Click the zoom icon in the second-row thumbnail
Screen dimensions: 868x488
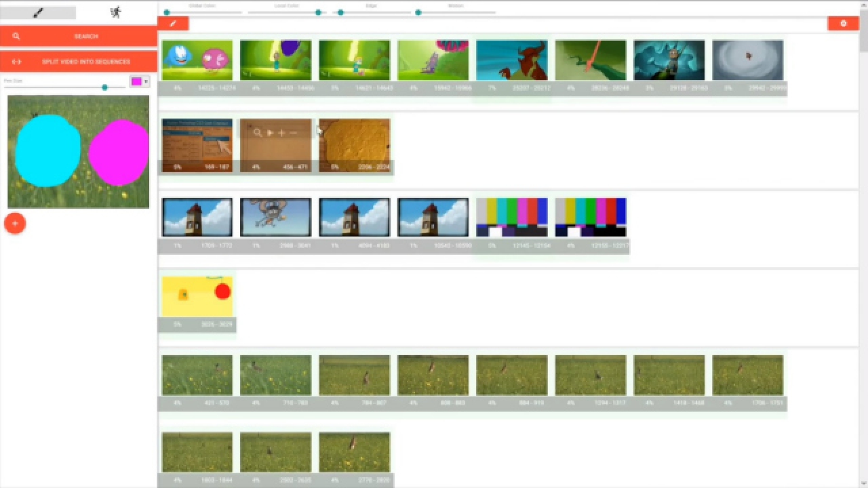pyautogui.click(x=258, y=133)
